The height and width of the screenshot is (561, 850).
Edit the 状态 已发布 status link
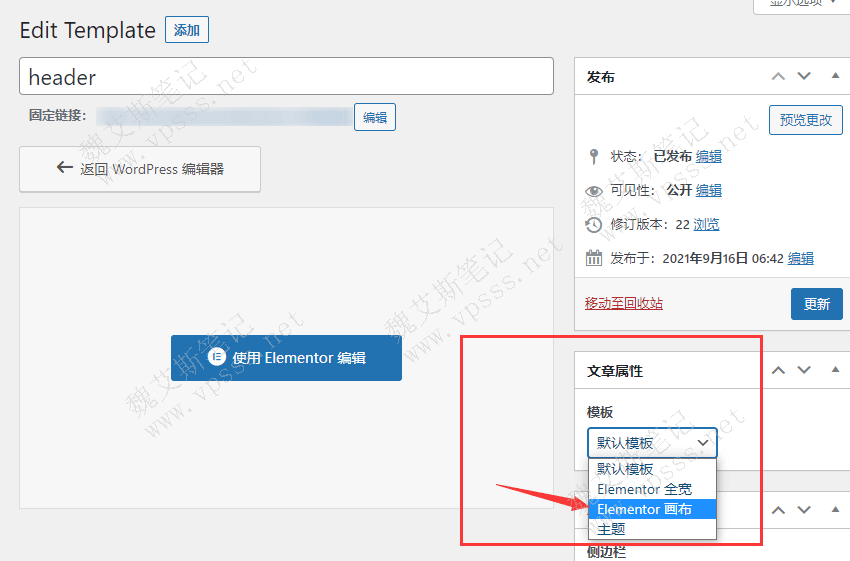coord(709,156)
